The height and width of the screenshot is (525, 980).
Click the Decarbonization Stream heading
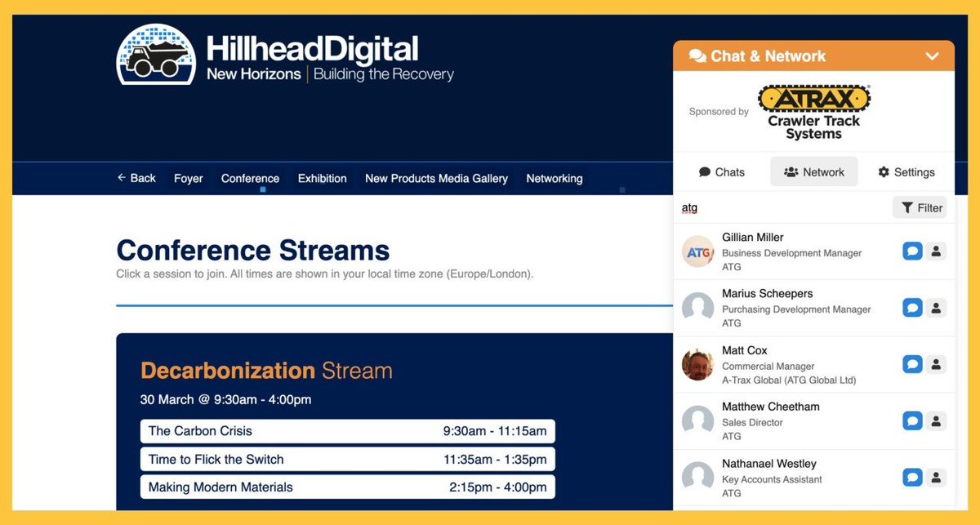pyautogui.click(x=266, y=371)
